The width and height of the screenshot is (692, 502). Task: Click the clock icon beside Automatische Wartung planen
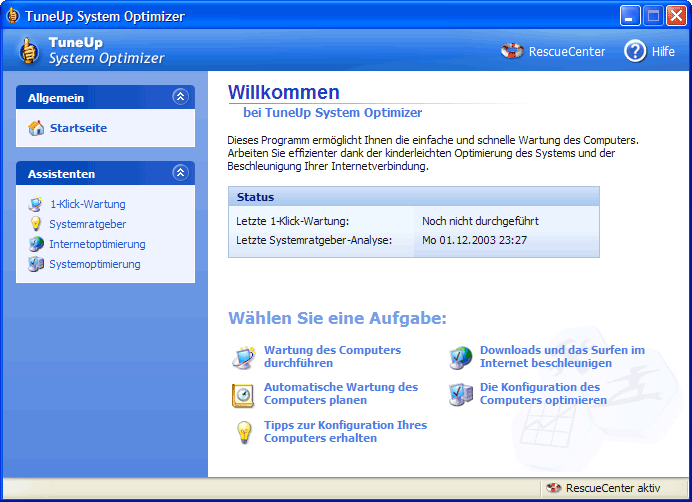[x=243, y=395]
